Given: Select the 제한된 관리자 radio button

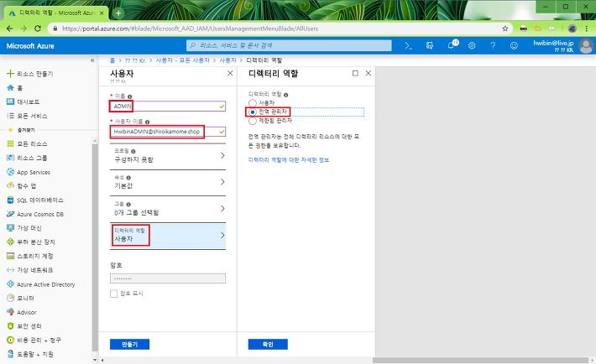Looking at the screenshot, I should [253, 121].
